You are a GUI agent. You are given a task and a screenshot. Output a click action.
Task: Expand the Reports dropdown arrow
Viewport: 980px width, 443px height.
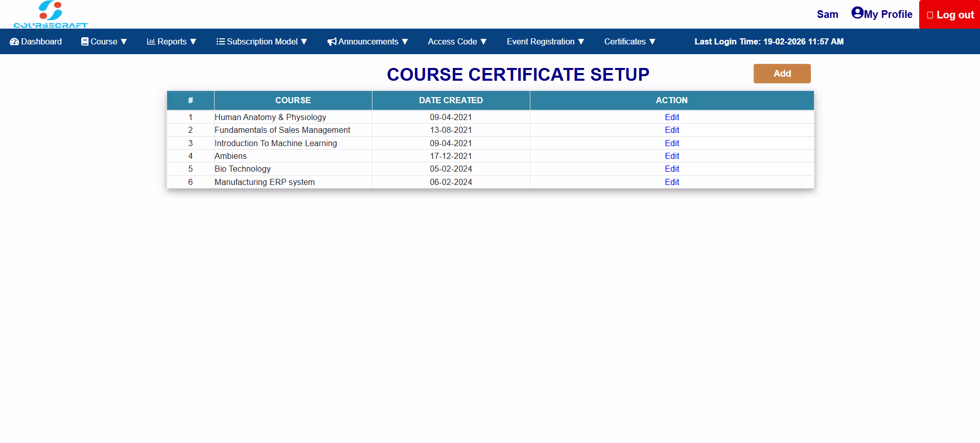click(193, 42)
